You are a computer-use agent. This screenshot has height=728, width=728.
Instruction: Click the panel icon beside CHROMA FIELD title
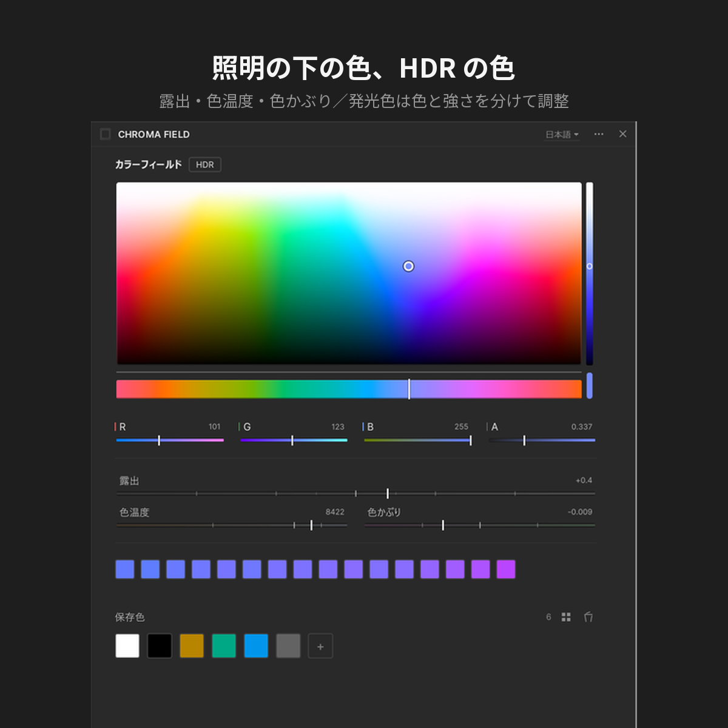pos(105,134)
